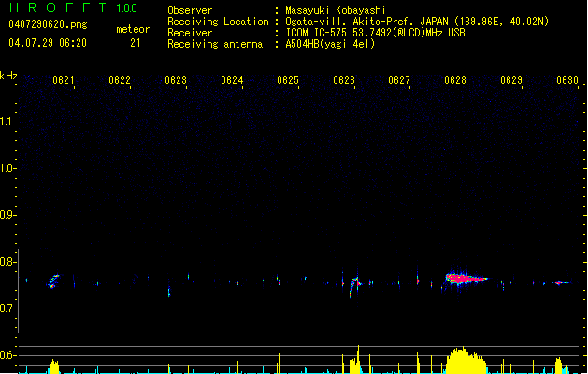Click the 0622 time marker
The image size is (588, 374).
point(120,80)
